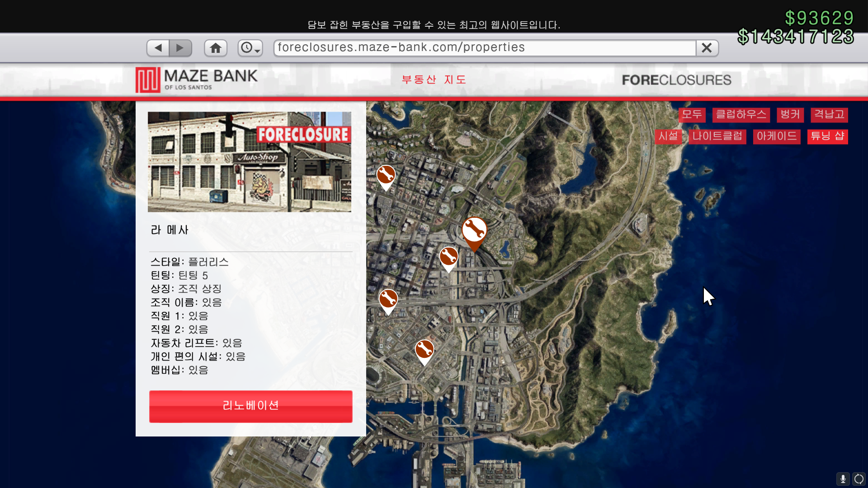Click the browser back arrow button

(158, 48)
